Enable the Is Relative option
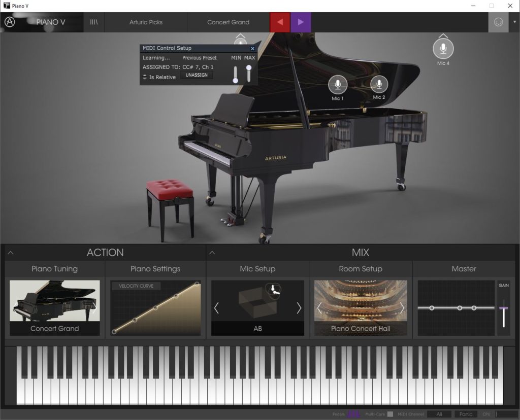The image size is (520, 420). (145, 77)
